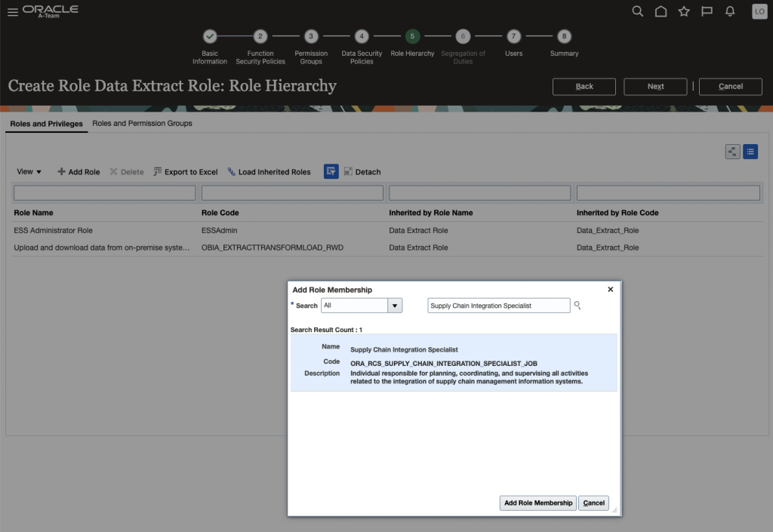The height and width of the screenshot is (532, 773).
Task: Open the Watchlist flag icon
Action: (707, 11)
